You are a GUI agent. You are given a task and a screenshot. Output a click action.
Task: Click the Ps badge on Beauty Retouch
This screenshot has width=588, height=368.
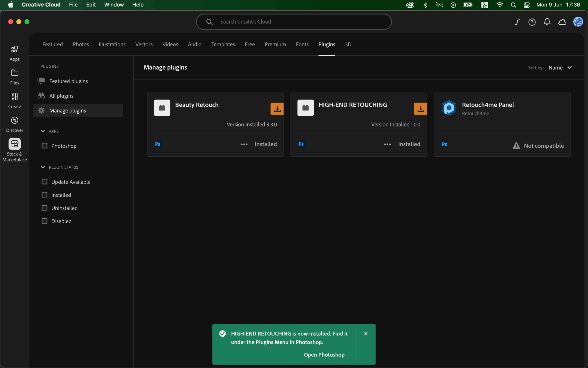(158, 144)
